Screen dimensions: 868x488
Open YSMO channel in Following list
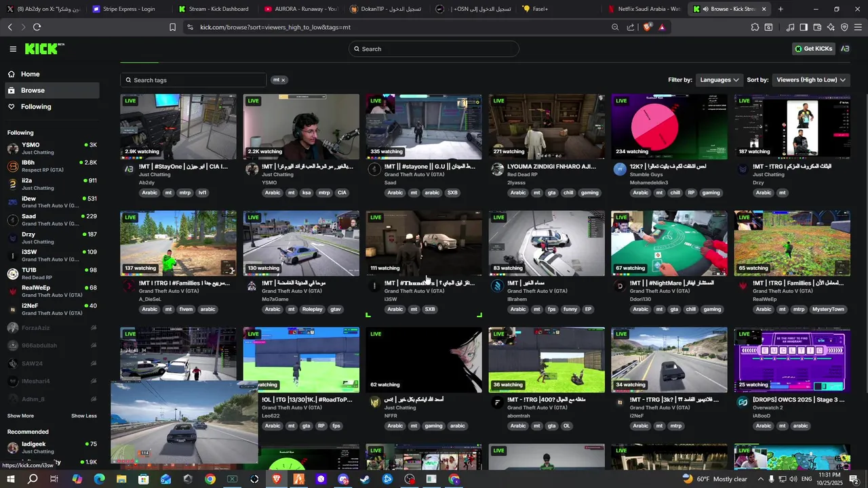click(52, 148)
